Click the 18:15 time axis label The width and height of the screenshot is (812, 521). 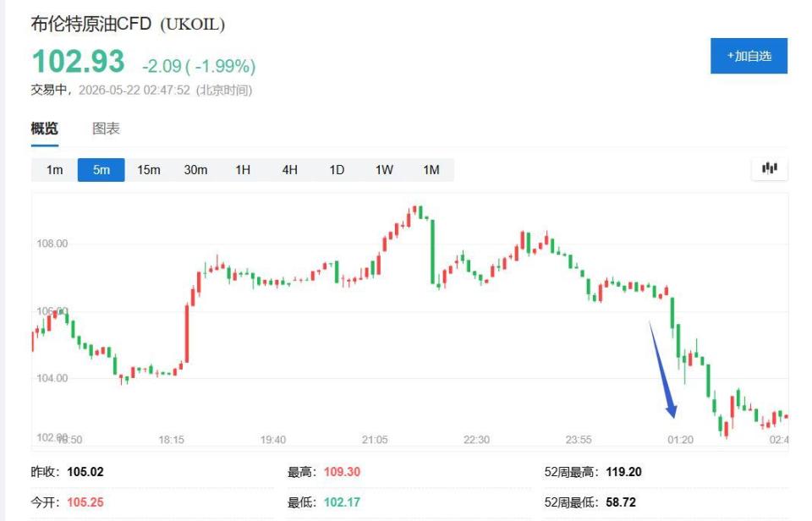pyautogui.click(x=172, y=440)
